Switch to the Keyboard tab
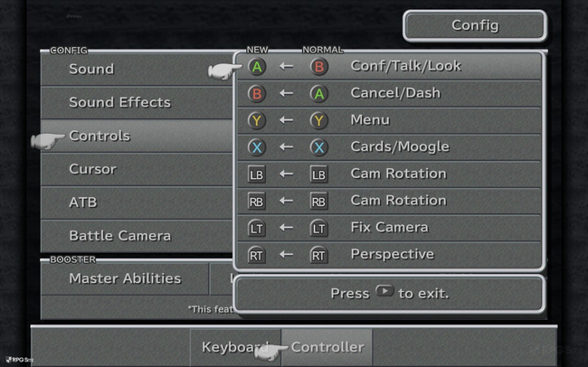The image size is (588, 367). 235,347
